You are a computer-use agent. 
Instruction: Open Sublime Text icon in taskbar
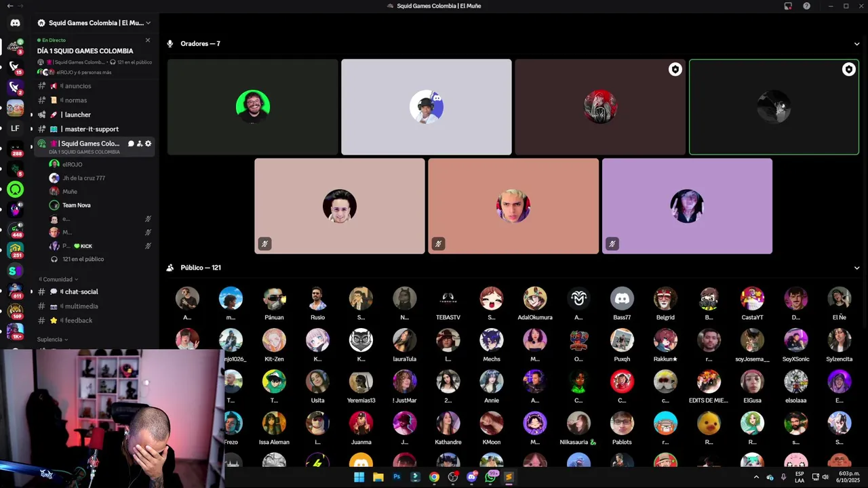[509, 477]
